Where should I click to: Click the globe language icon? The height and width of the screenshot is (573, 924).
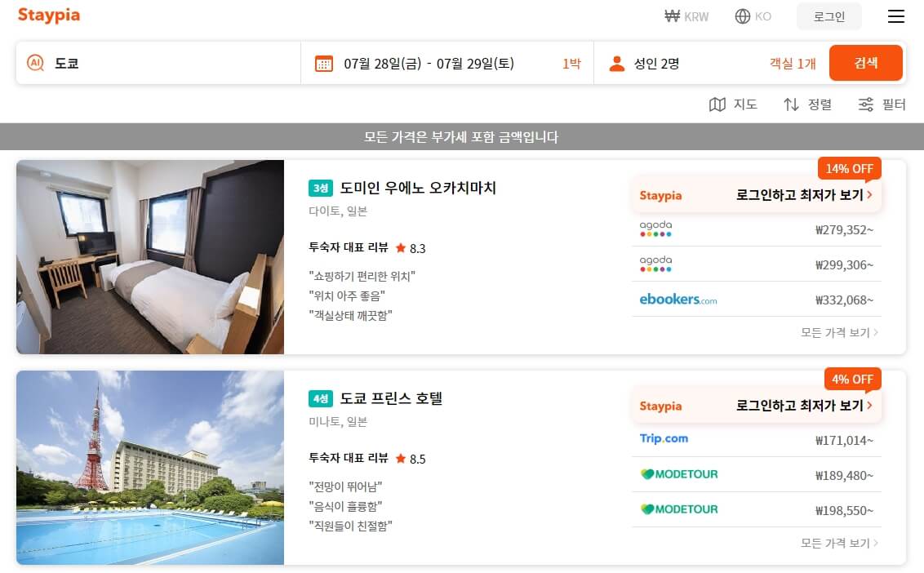coord(743,16)
